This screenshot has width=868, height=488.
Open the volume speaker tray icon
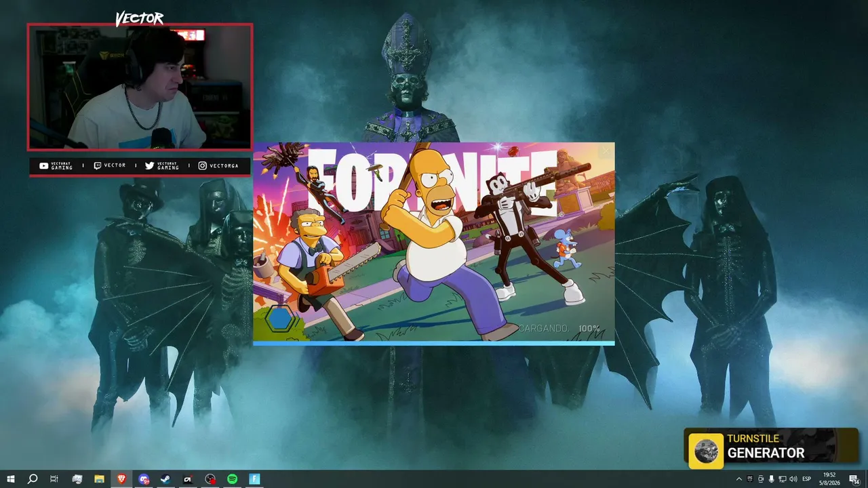click(793, 479)
